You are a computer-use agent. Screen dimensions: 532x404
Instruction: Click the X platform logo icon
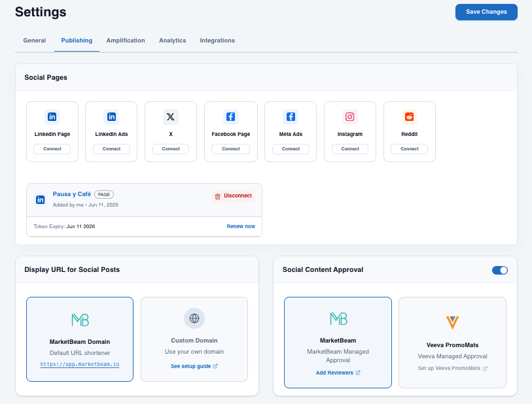click(x=171, y=117)
